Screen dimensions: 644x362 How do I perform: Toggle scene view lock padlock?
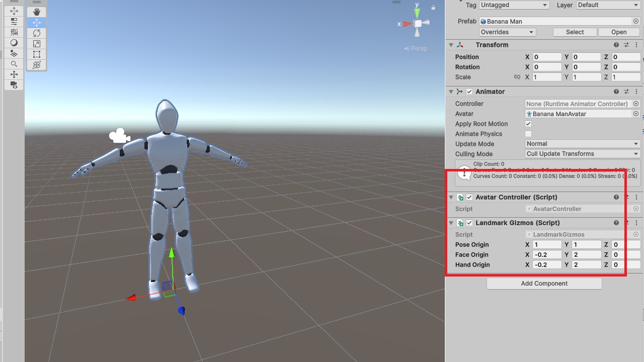click(x=433, y=8)
